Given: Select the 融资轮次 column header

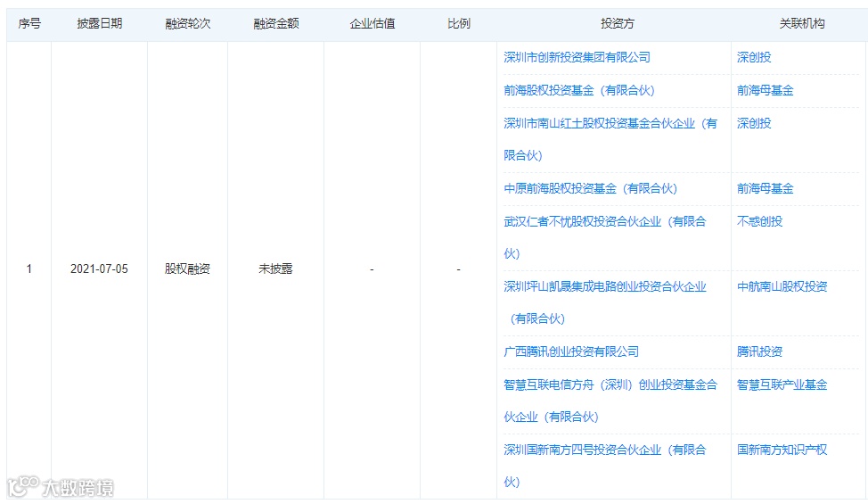Looking at the screenshot, I should coord(188,23).
